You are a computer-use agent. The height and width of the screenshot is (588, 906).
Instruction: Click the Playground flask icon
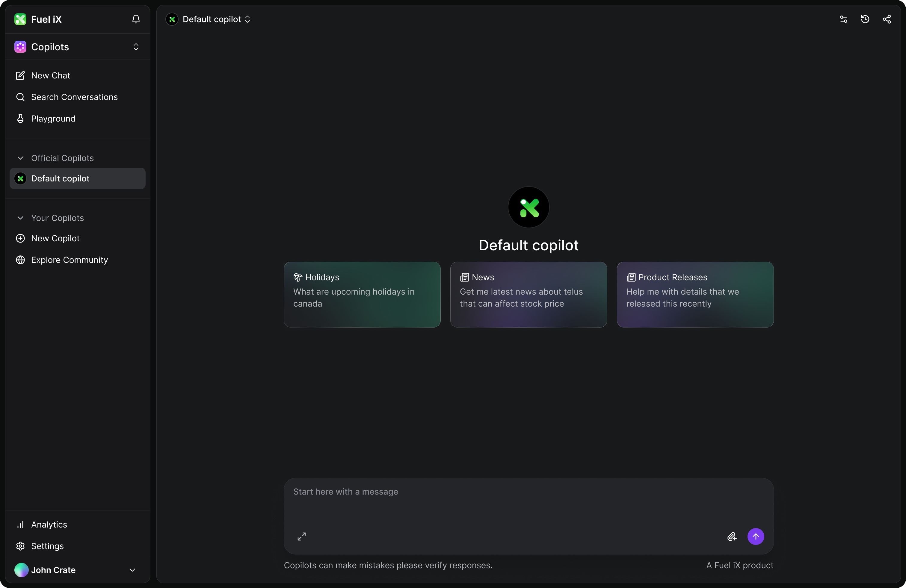pos(20,119)
